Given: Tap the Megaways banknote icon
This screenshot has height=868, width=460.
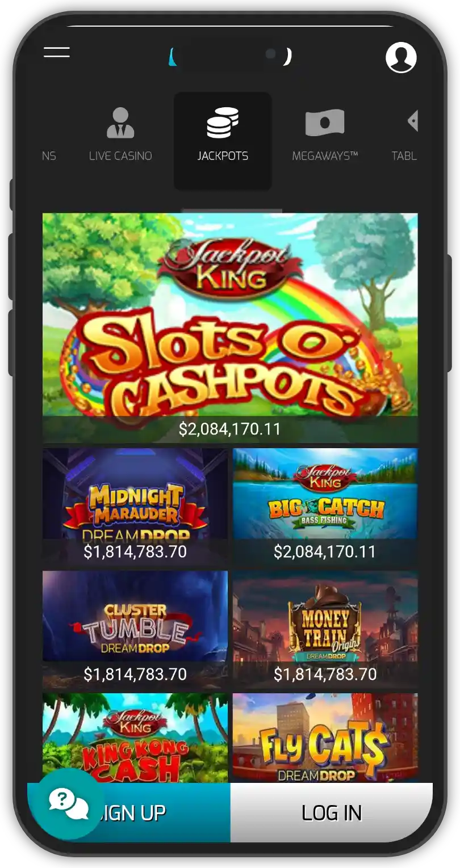Looking at the screenshot, I should click(325, 123).
